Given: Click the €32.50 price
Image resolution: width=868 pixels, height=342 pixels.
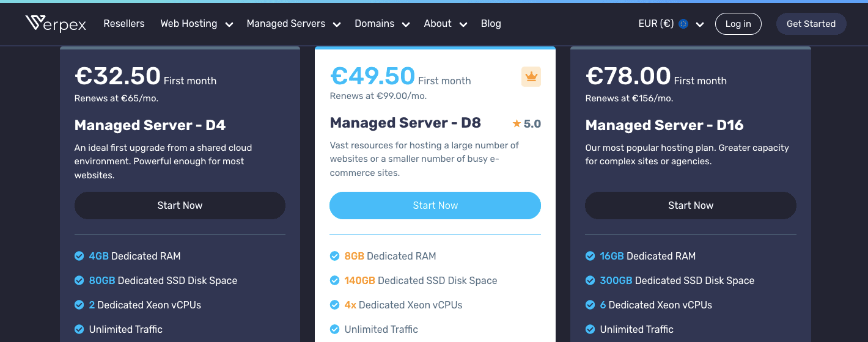Looking at the screenshot, I should pos(117,76).
